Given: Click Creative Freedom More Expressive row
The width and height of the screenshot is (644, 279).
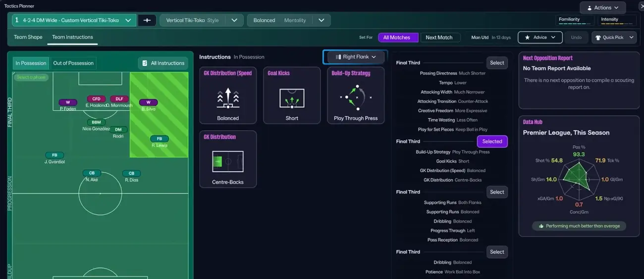Looking at the screenshot, I should click(x=453, y=111).
